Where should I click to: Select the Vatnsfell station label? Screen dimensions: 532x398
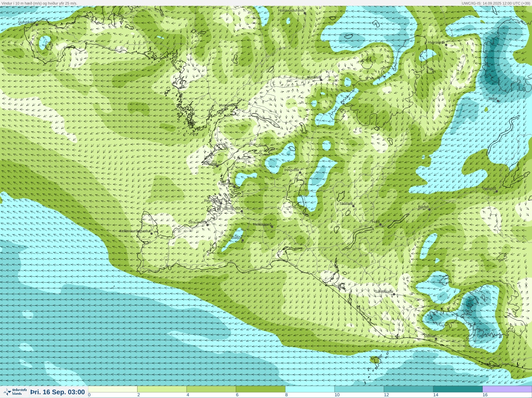click(x=489, y=189)
